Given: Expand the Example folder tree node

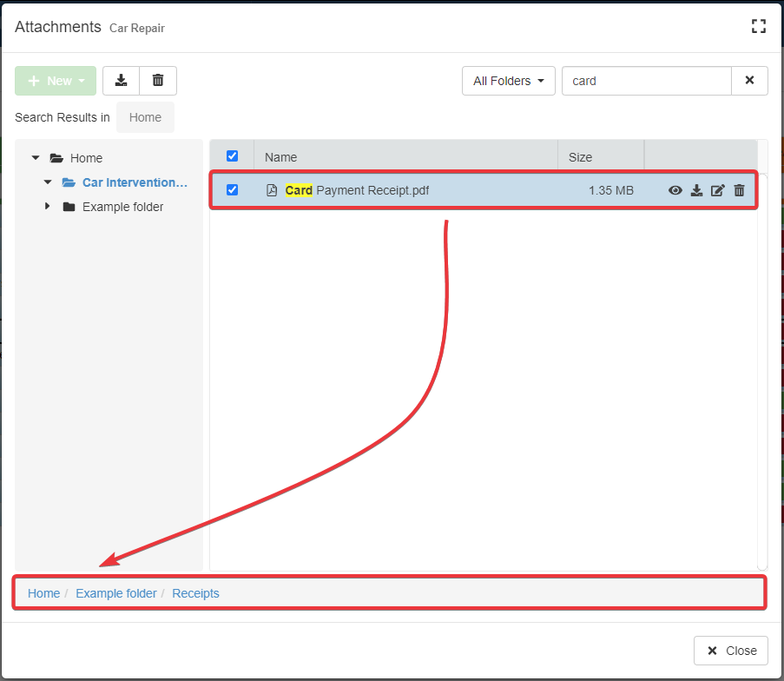Looking at the screenshot, I should (47, 207).
